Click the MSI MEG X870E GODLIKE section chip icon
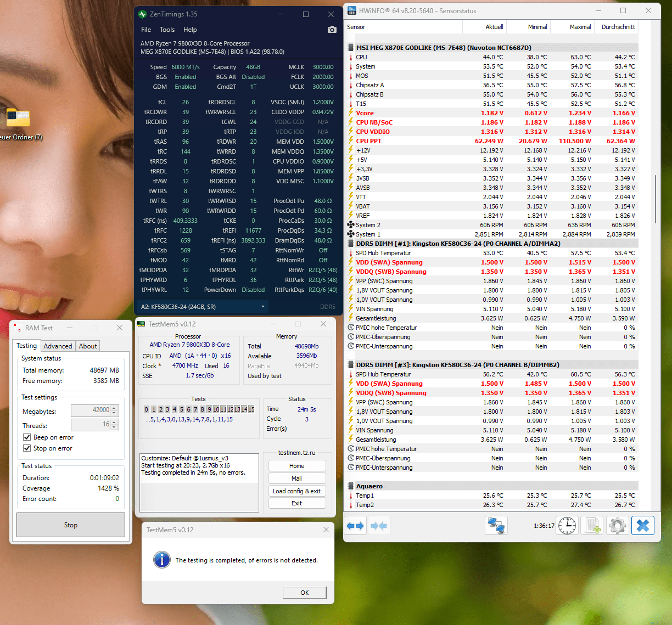The height and width of the screenshot is (625, 672). tap(351, 48)
